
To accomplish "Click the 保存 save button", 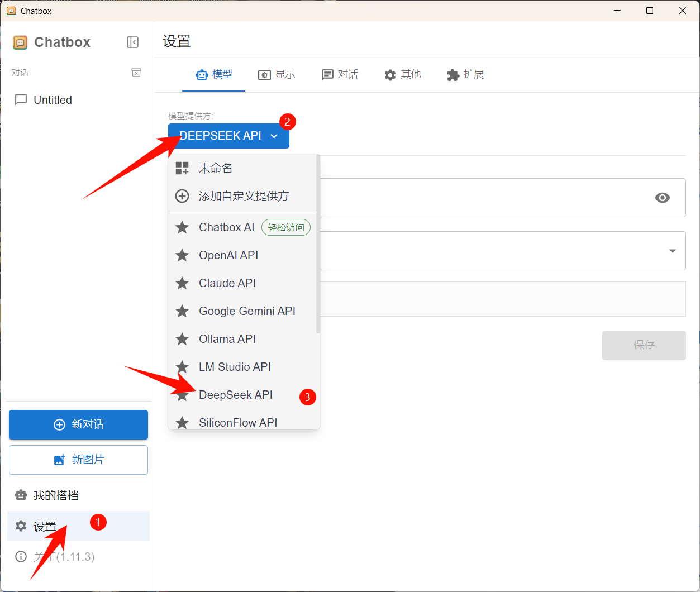I will pos(644,345).
